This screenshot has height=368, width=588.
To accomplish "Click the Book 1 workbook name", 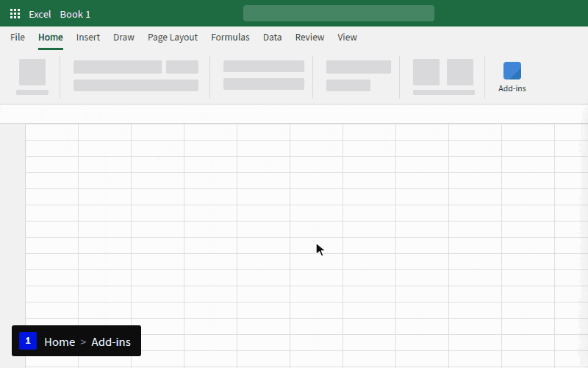I will point(75,14).
